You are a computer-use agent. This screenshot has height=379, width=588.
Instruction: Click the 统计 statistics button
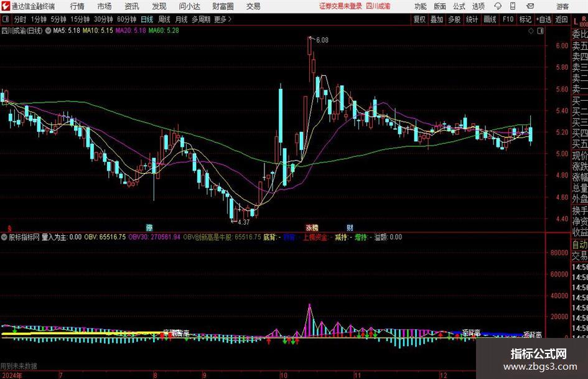pos(472,19)
